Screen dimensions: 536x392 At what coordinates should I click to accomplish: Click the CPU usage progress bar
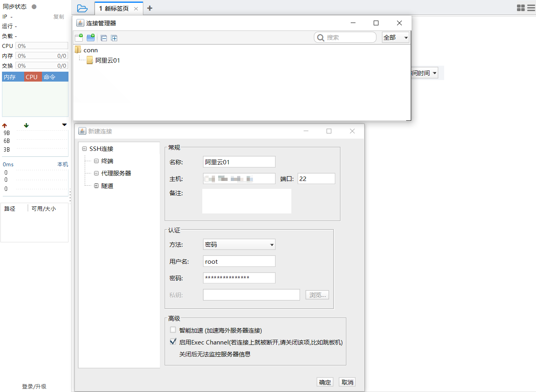point(42,46)
